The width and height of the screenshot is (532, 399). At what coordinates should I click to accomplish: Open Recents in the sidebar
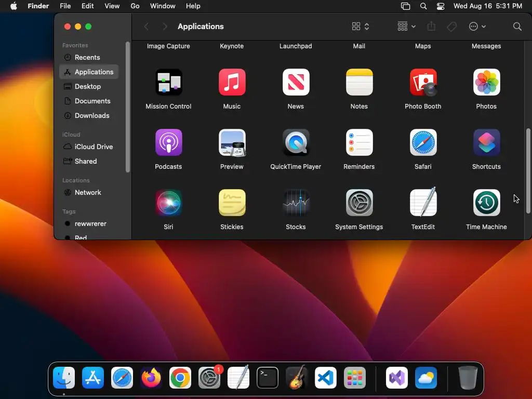click(x=89, y=57)
